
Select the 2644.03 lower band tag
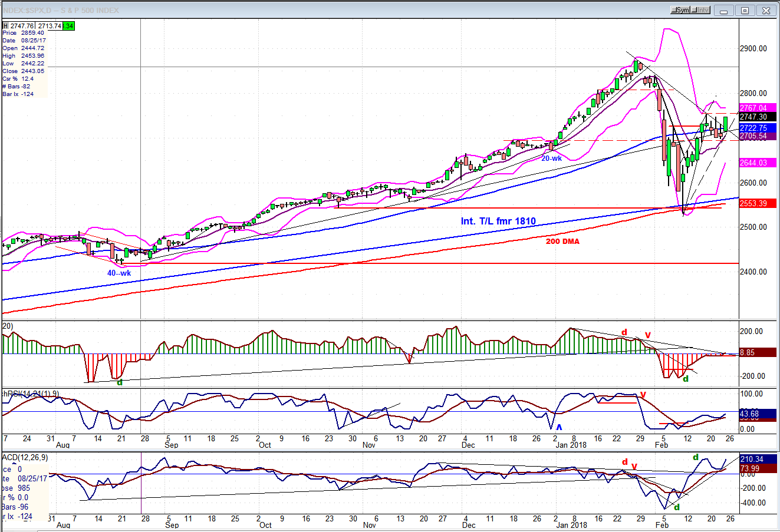point(753,163)
